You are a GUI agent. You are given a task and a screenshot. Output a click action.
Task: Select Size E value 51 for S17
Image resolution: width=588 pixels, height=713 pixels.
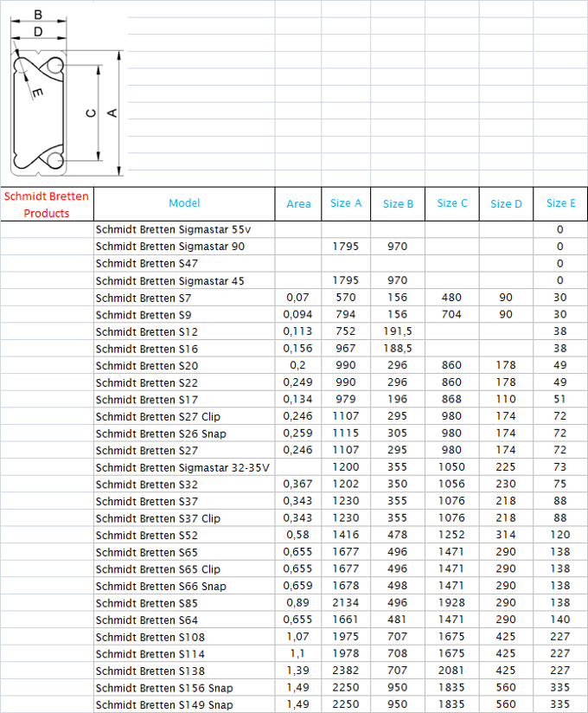tap(560, 399)
